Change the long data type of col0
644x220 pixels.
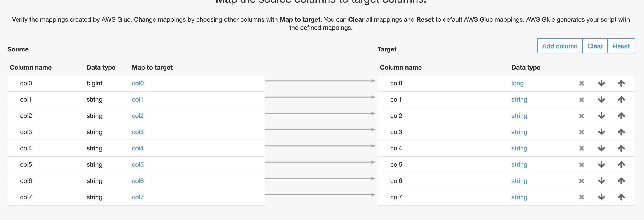click(x=517, y=83)
